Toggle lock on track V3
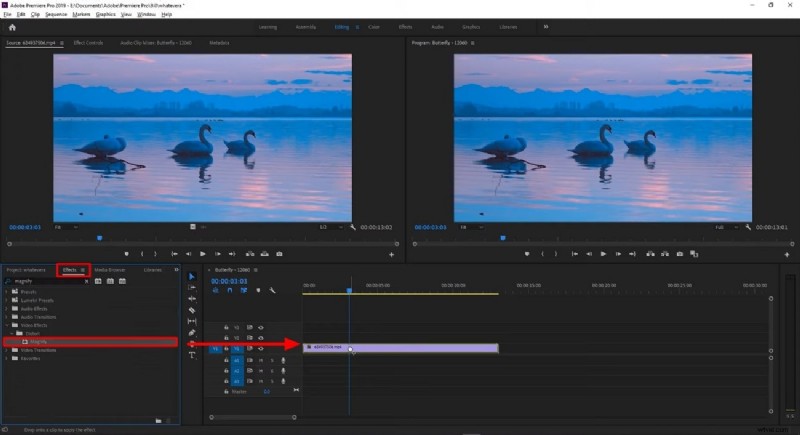800x435 pixels. coord(226,327)
